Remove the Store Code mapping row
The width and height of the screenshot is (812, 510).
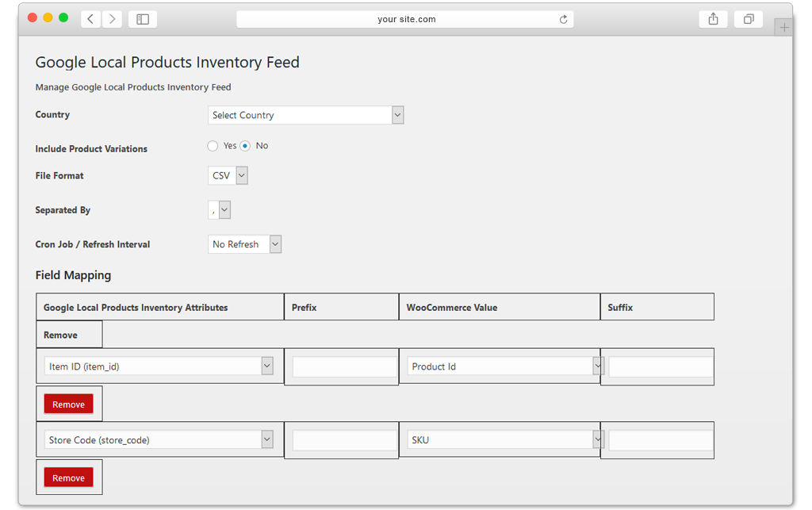68,477
